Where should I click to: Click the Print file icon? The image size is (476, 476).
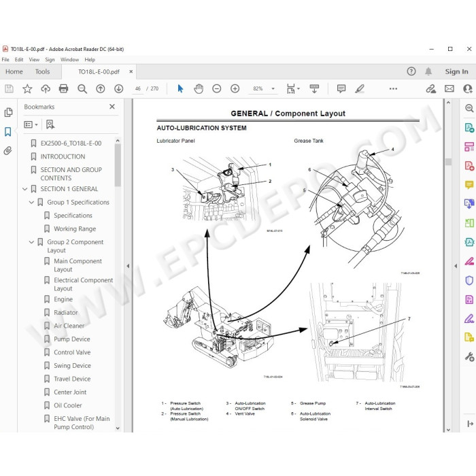pos(63,88)
